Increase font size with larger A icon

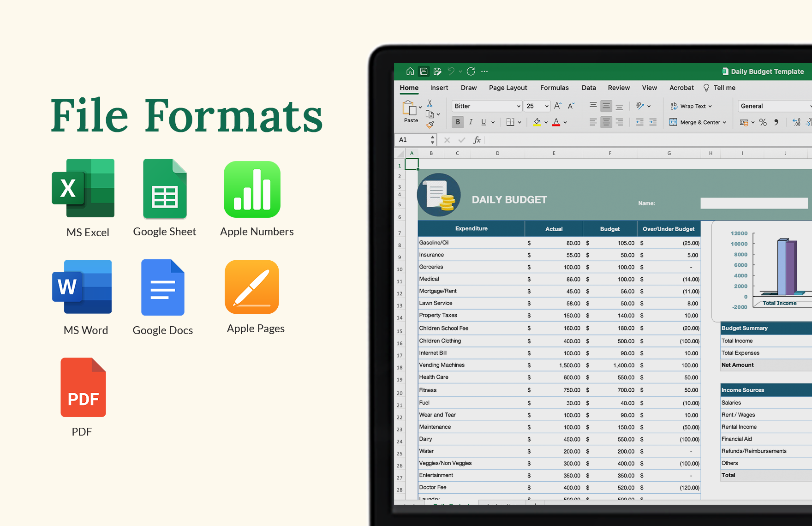click(558, 106)
